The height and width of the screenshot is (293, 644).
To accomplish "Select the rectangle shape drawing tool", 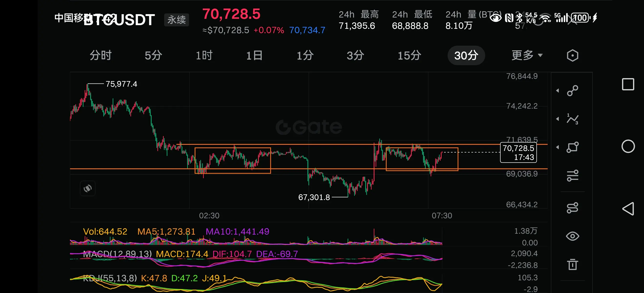I will coord(572,147).
